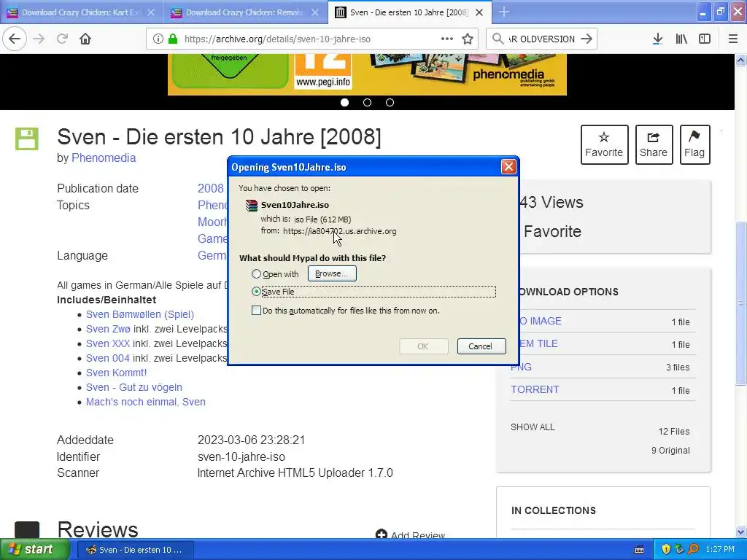Toggle the sidebar icon in toolbar
The width and height of the screenshot is (747, 560).
point(705,39)
